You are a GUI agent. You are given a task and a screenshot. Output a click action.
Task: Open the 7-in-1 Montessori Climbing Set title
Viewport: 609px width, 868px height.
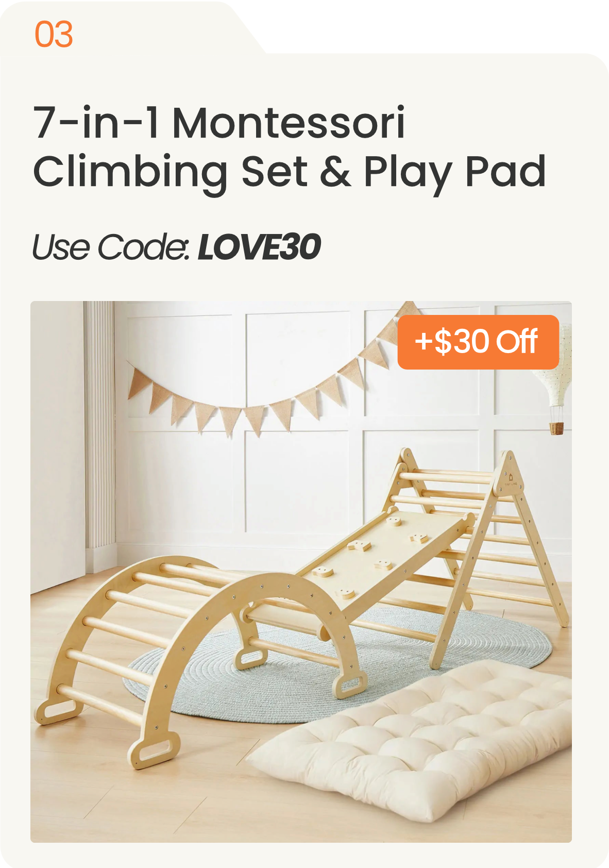click(289, 147)
